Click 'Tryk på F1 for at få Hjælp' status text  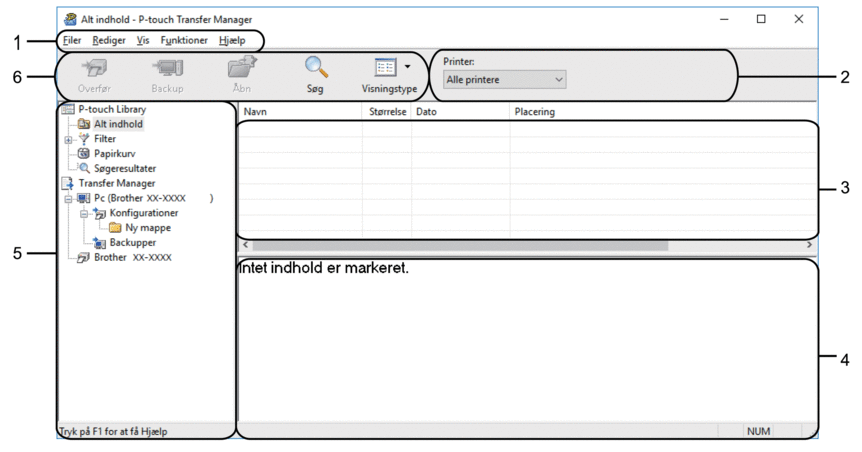pyautogui.click(x=113, y=431)
